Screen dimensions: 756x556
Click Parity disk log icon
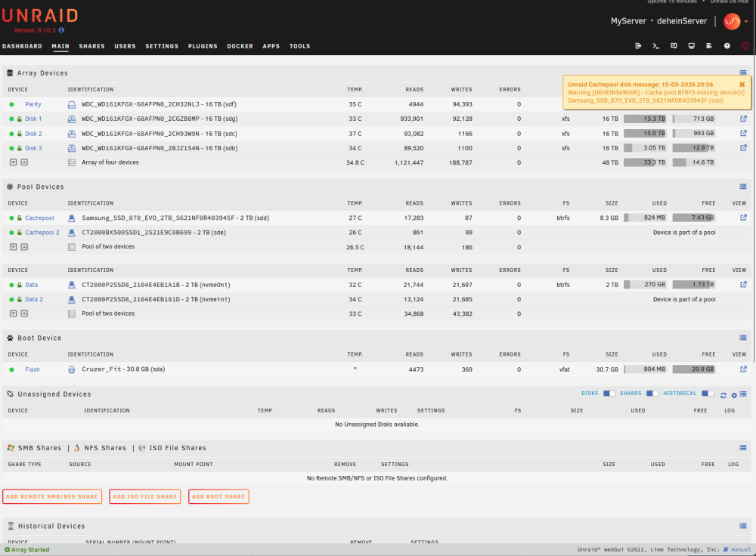click(x=71, y=104)
